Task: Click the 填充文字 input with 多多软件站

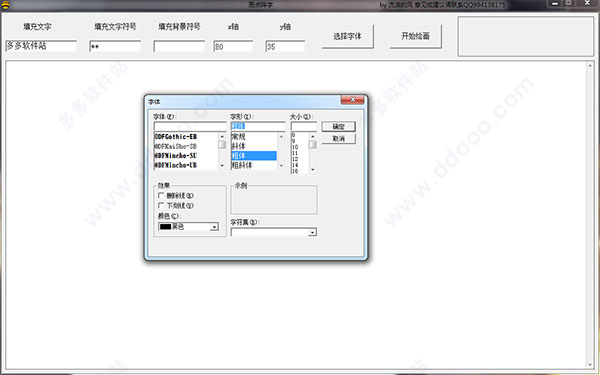Action: click(x=41, y=46)
